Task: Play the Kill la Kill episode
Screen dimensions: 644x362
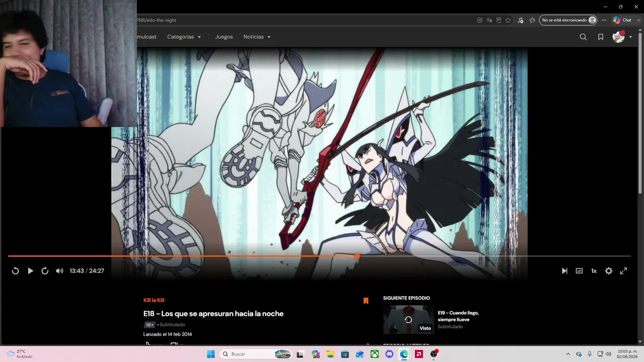Action: [30, 271]
